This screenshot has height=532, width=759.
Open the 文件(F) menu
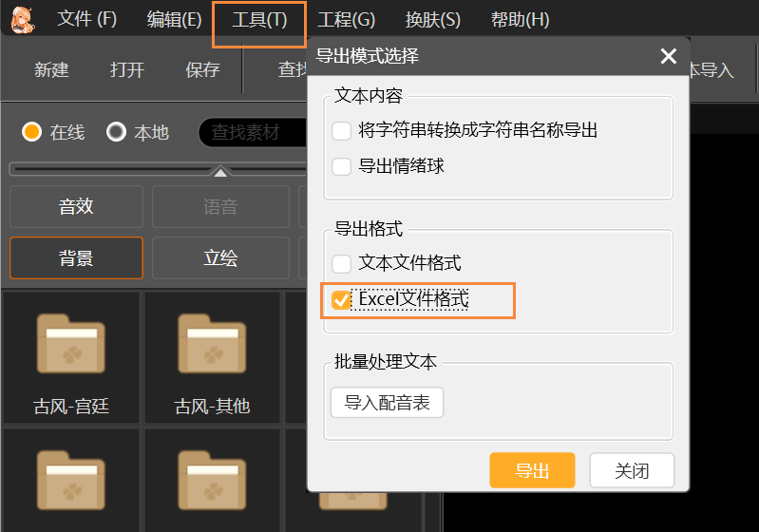coord(86,20)
